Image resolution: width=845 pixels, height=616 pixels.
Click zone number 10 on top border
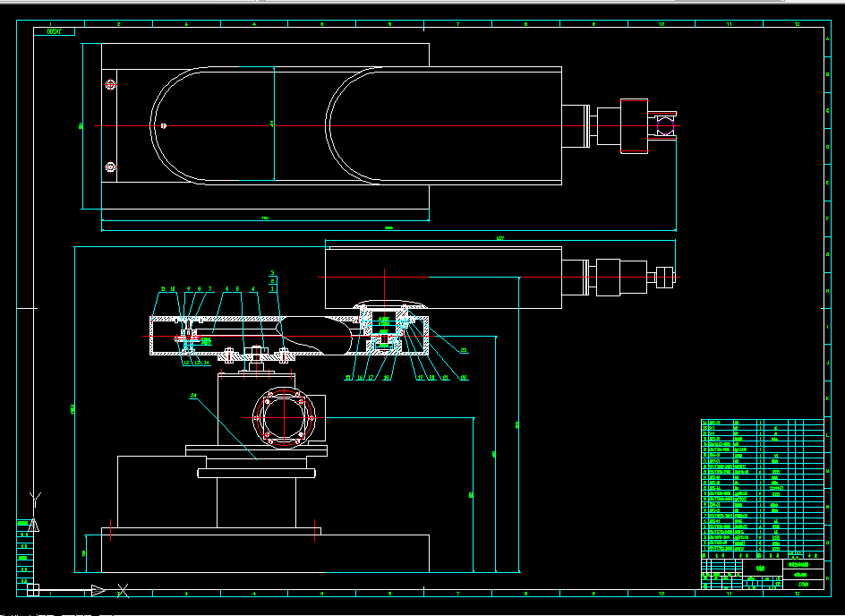[x=661, y=24]
